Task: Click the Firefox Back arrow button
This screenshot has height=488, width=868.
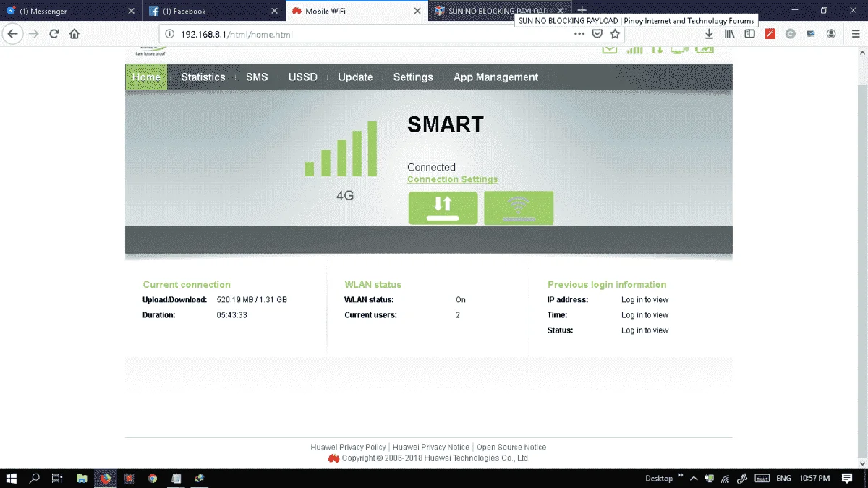Action: coord(13,34)
